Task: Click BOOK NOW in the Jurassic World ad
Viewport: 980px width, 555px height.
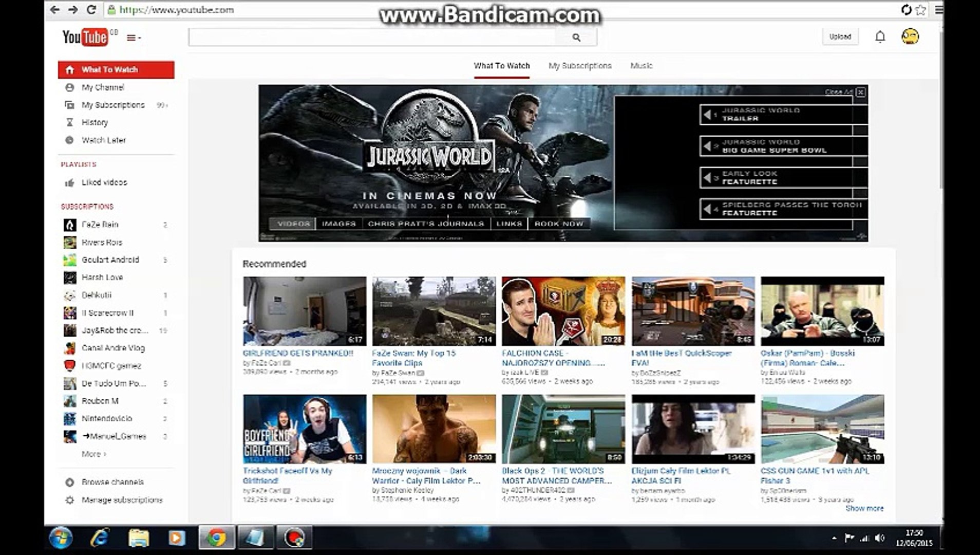Action: click(558, 224)
